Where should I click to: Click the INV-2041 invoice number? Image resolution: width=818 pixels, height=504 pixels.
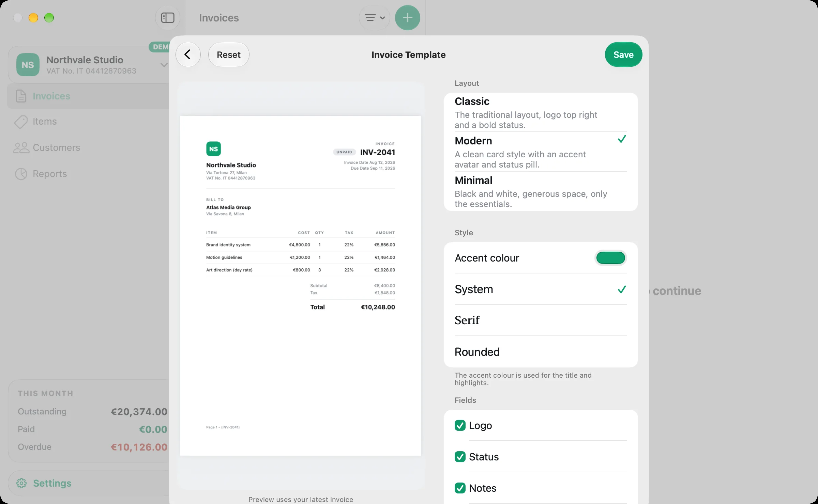point(378,152)
